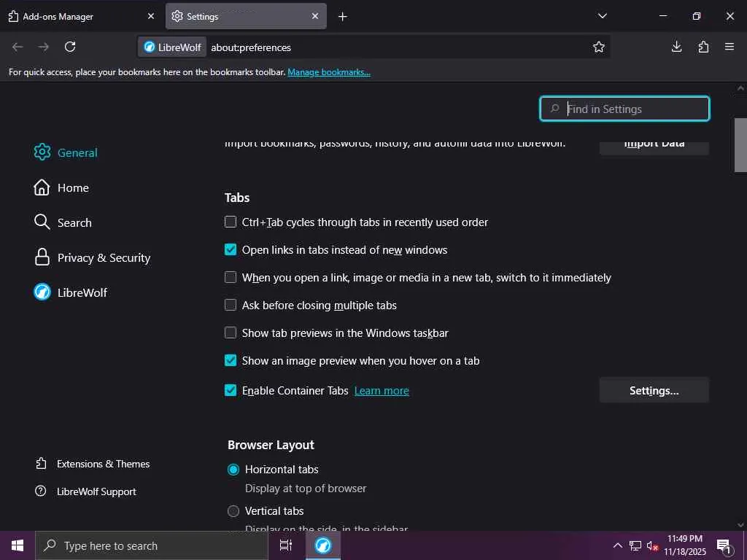The image size is (747, 560).
Task: Open a new tab with plus icon
Action: point(343,16)
